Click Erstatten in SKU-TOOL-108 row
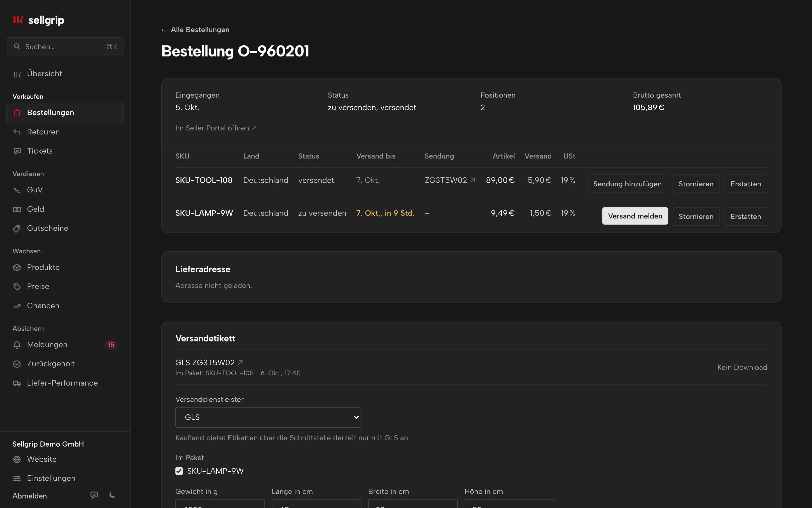 point(746,184)
